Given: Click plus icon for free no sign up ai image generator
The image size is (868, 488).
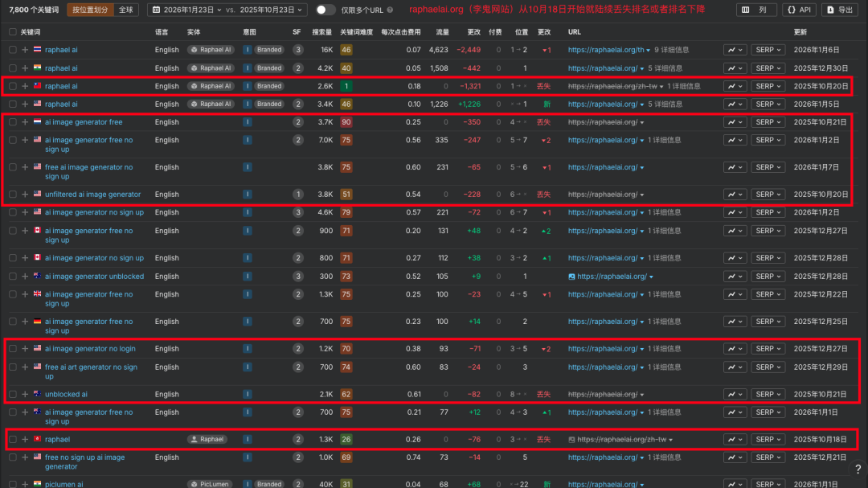Looking at the screenshot, I should coord(25,457).
